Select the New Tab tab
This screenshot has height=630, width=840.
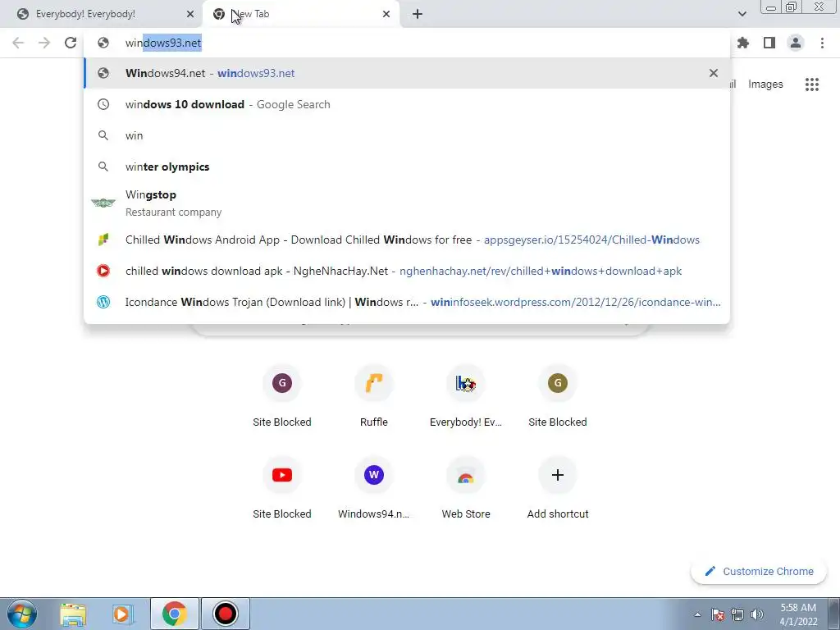[x=300, y=14]
